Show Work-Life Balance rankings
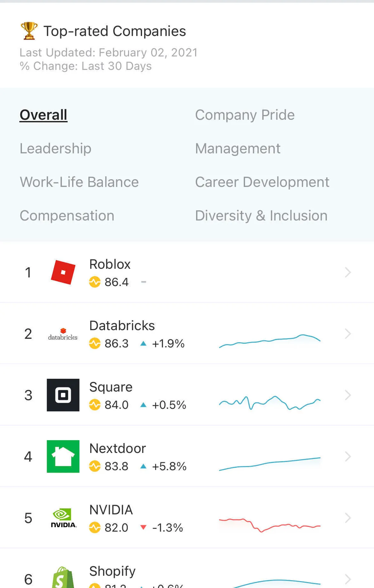The width and height of the screenshot is (374, 588). click(x=79, y=182)
